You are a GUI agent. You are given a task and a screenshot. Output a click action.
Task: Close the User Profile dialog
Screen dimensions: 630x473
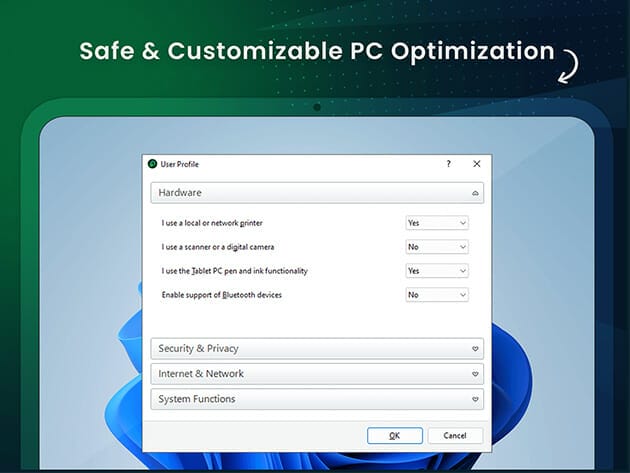coord(476,164)
